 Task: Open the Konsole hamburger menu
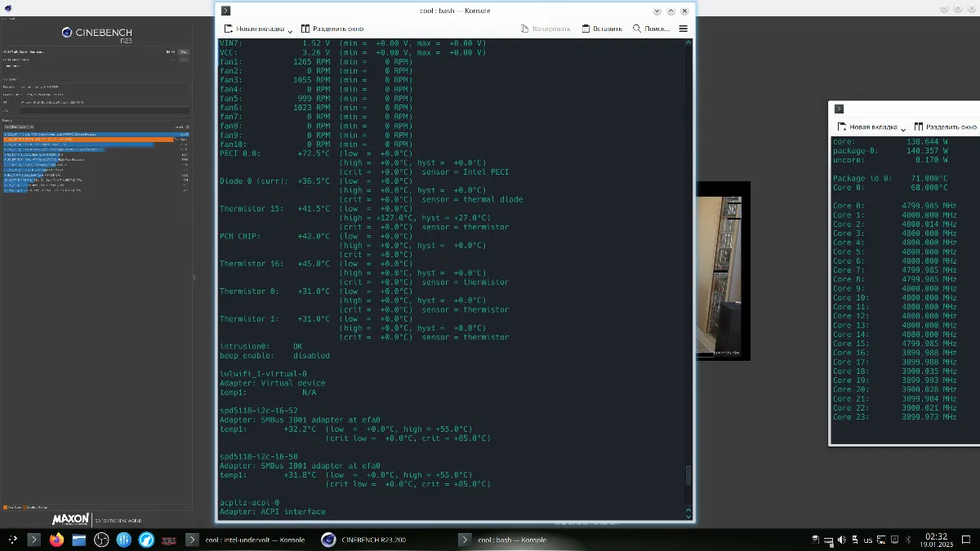pyautogui.click(x=684, y=29)
